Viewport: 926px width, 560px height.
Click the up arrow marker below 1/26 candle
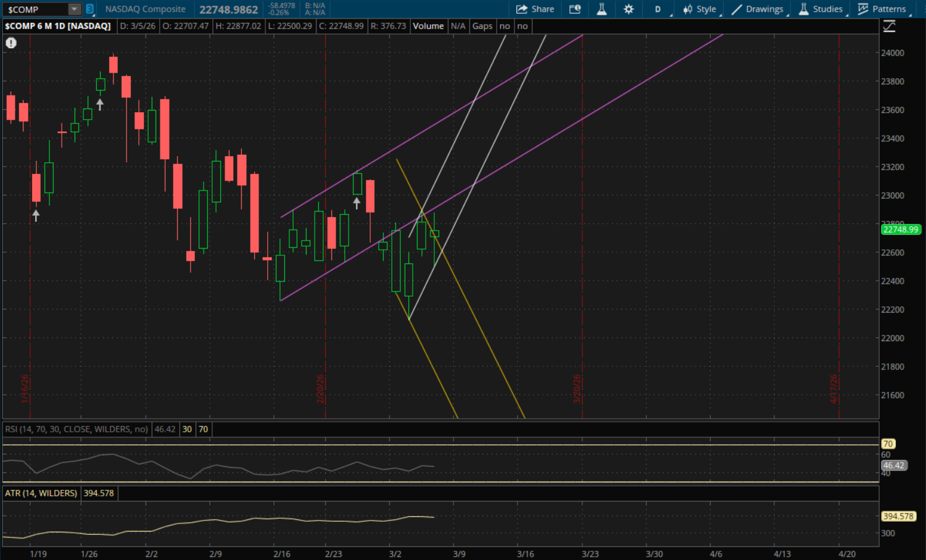click(100, 105)
